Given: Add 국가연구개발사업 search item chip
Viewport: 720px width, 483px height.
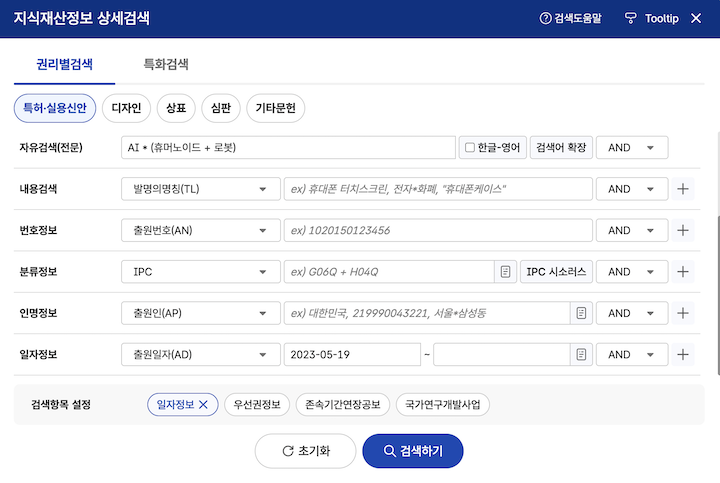Looking at the screenshot, I should (x=443, y=404).
